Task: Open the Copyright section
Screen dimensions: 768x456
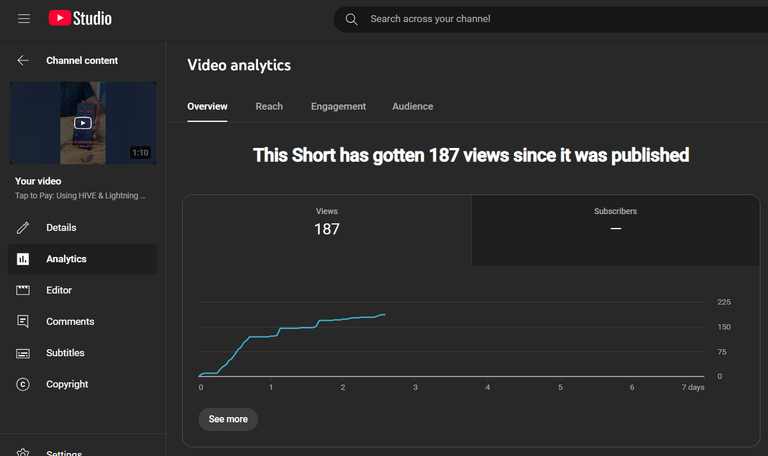Action: (x=83, y=384)
